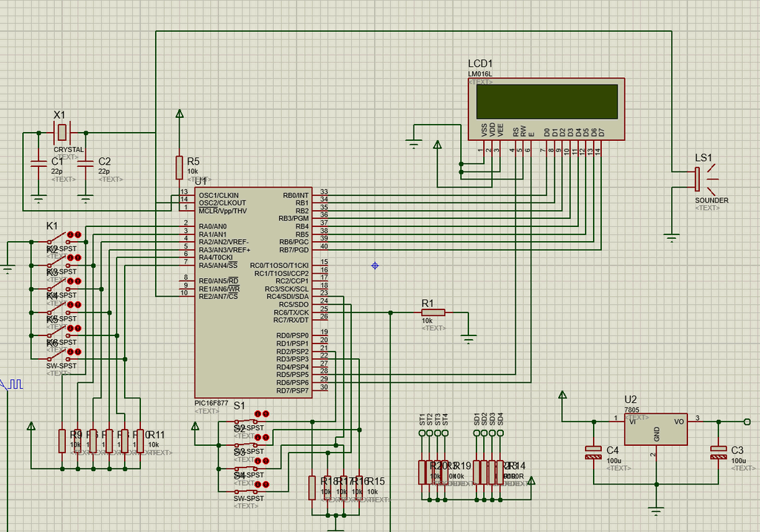Select the power arrow above resistor R5
760x532 pixels.
pyautogui.click(x=180, y=114)
